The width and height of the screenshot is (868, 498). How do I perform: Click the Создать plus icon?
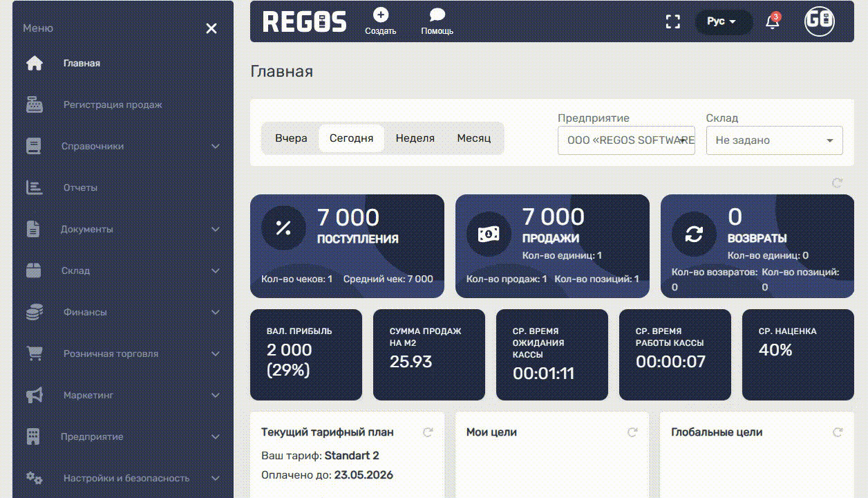pyautogui.click(x=380, y=15)
